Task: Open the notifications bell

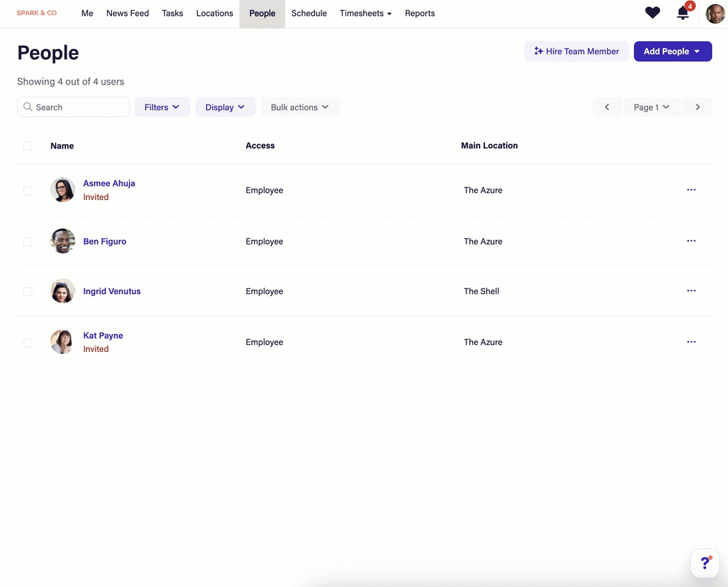Action: 683,13
